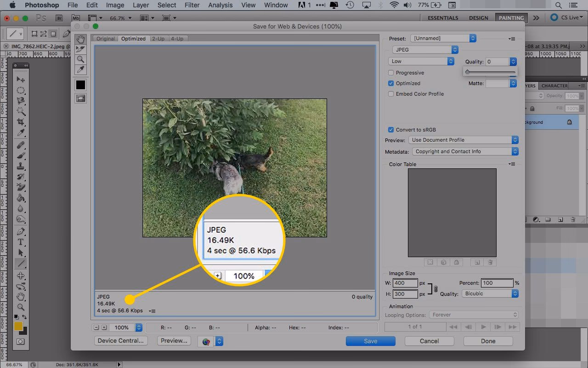Select the Hand tool in the dialog toolbar
Image resolution: width=588 pixels, height=368 pixels.
click(80, 39)
